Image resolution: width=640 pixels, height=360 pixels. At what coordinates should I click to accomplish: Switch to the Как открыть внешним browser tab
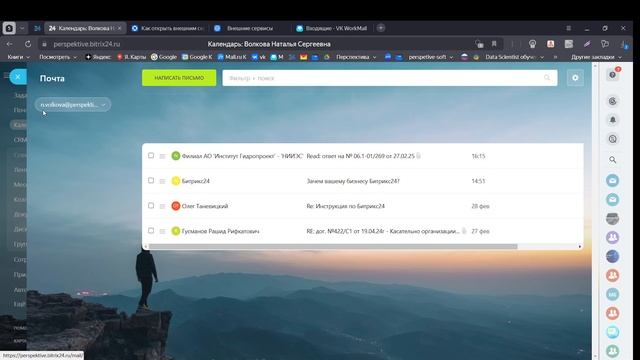click(x=167, y=28)
